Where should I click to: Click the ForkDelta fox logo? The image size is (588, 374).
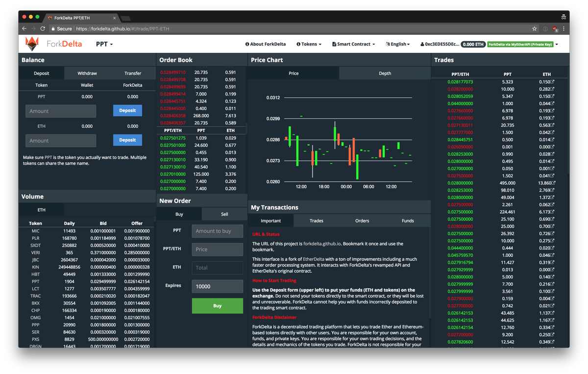click(x=32, y=44)
